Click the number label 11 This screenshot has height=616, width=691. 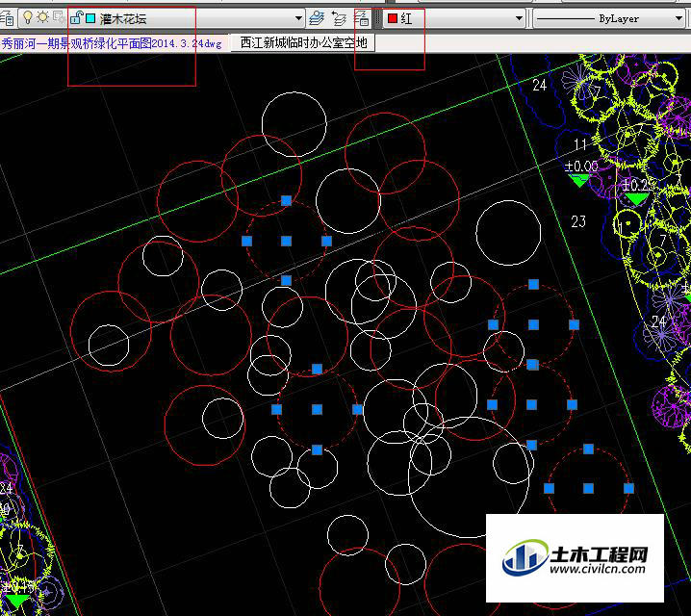pyautogui.click(x=580, y=144)
